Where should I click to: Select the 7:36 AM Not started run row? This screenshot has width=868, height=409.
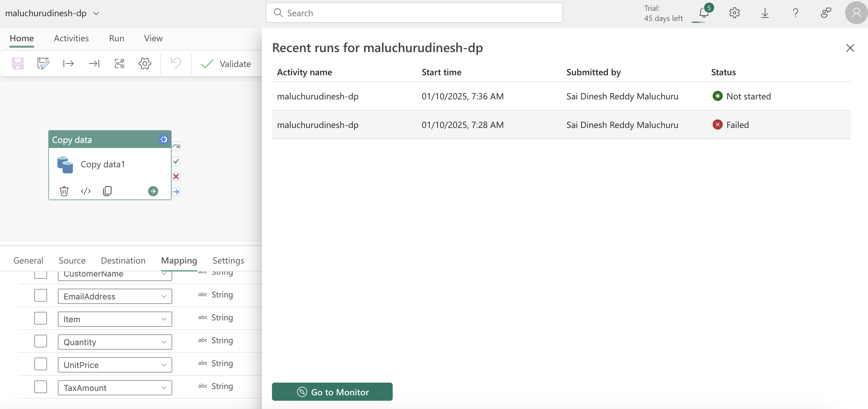point(561,96)
